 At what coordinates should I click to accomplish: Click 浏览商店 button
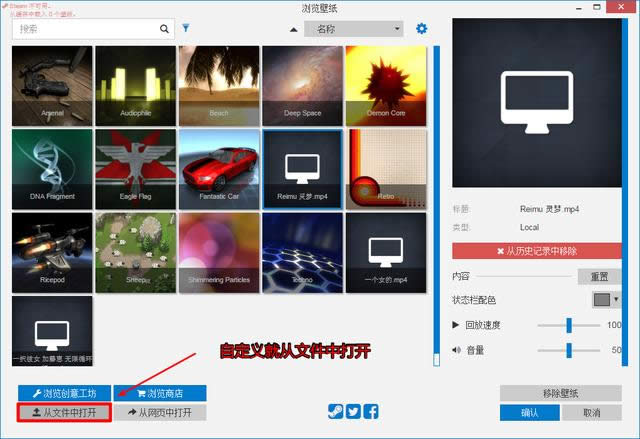pyautogui.click(x=160, y=394)
